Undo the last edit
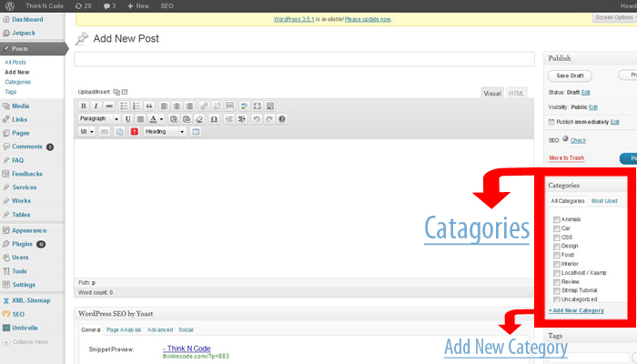Screen dimensions: 637x364 257,119
